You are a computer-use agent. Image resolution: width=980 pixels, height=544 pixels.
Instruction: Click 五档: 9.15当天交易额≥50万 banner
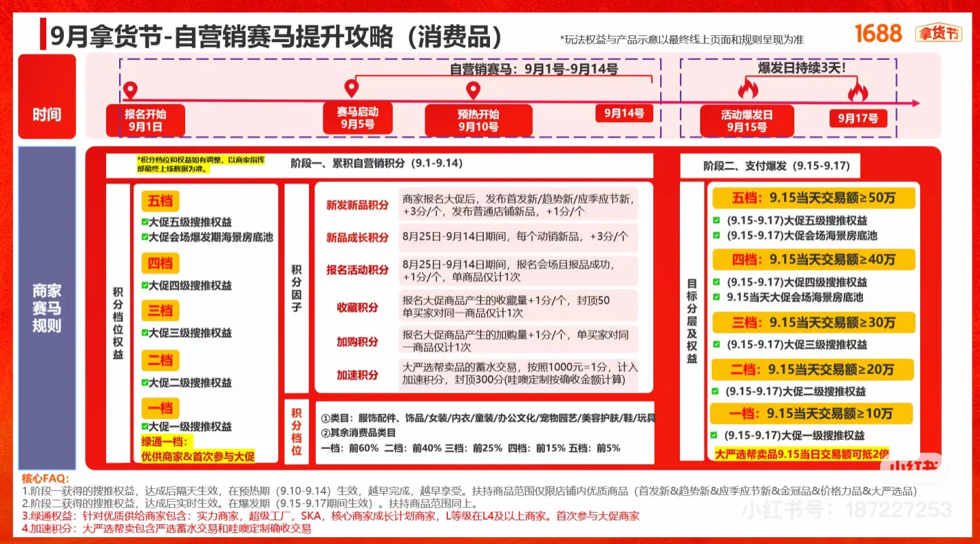click(813, 199)
